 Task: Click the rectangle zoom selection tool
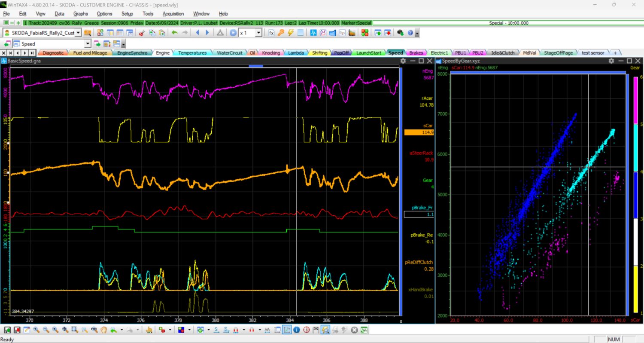pos(74,330)
